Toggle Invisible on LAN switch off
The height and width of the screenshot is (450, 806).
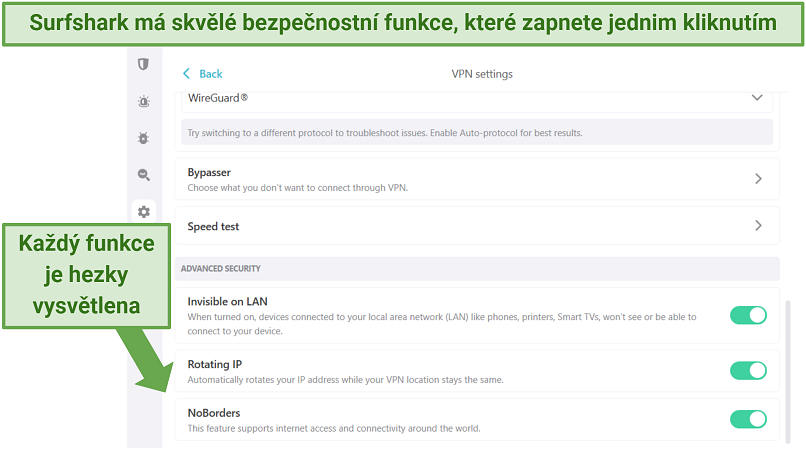point(748,315)
